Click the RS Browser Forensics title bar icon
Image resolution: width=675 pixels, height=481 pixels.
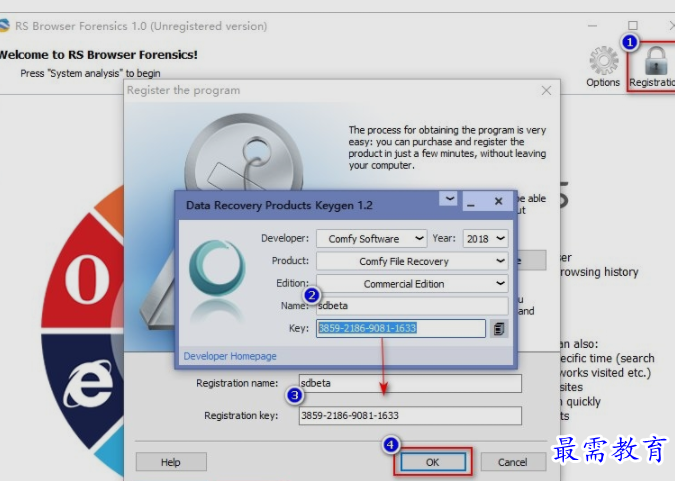pos(4,25)
